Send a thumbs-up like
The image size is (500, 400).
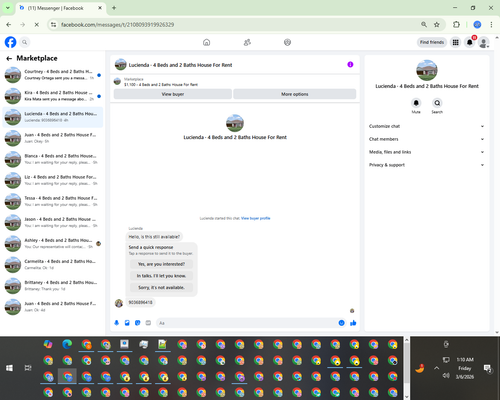353,323
